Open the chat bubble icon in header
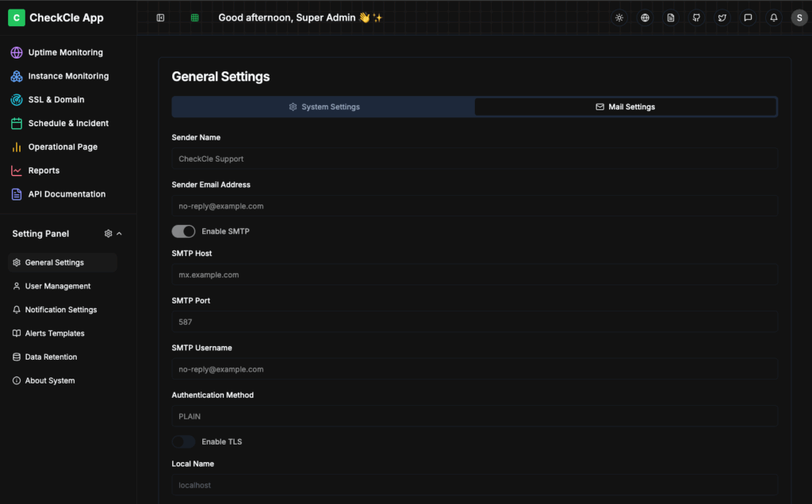This screenshot has height=504, width=812. (x=748, y=17)
